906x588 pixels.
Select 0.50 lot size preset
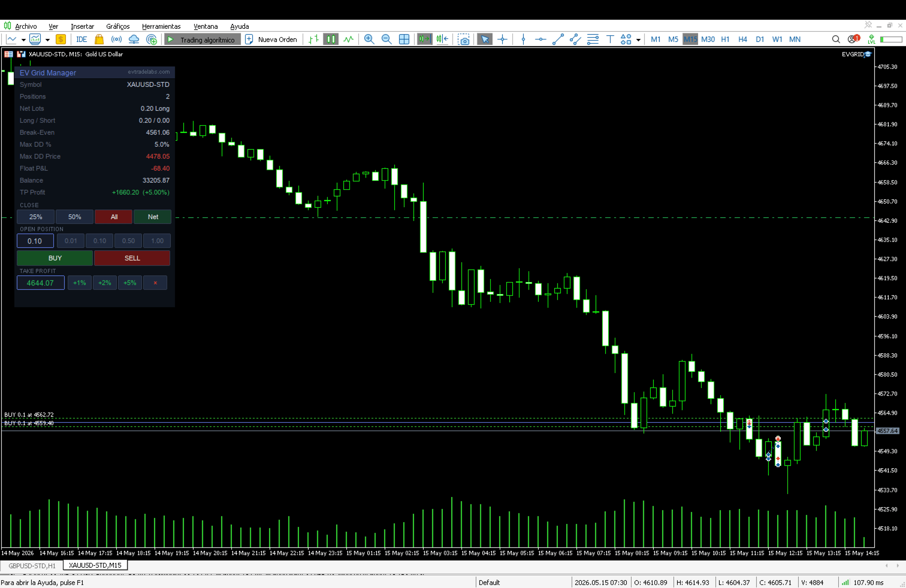[x=128, y=241]
